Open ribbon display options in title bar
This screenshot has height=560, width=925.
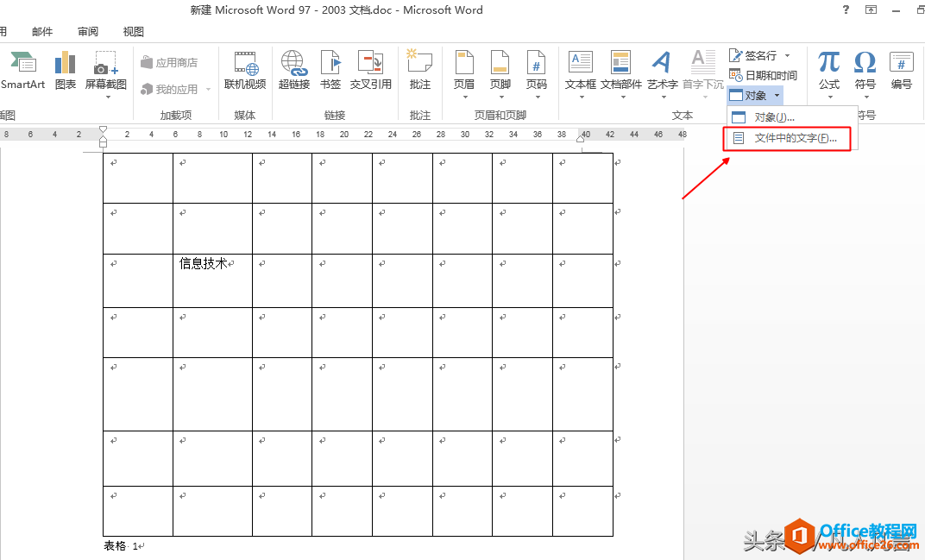pyautogui.click(x=871, y=9)
